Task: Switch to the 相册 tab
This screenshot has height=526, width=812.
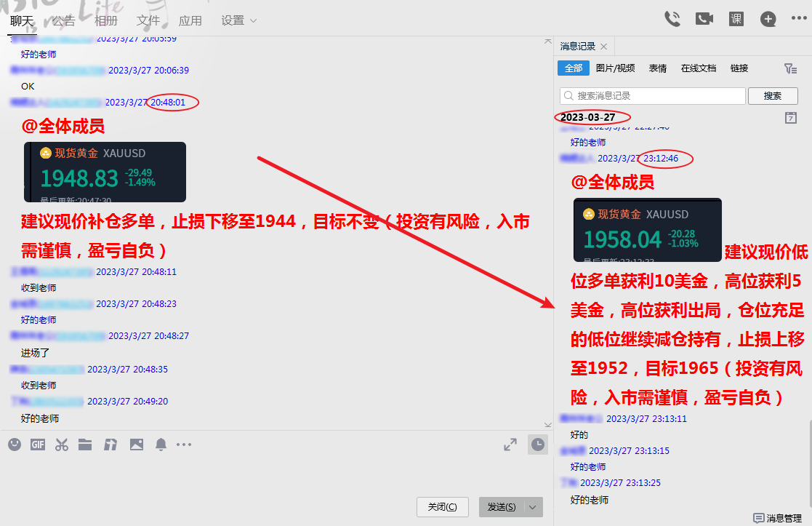Action: click(x=106, y=20)
